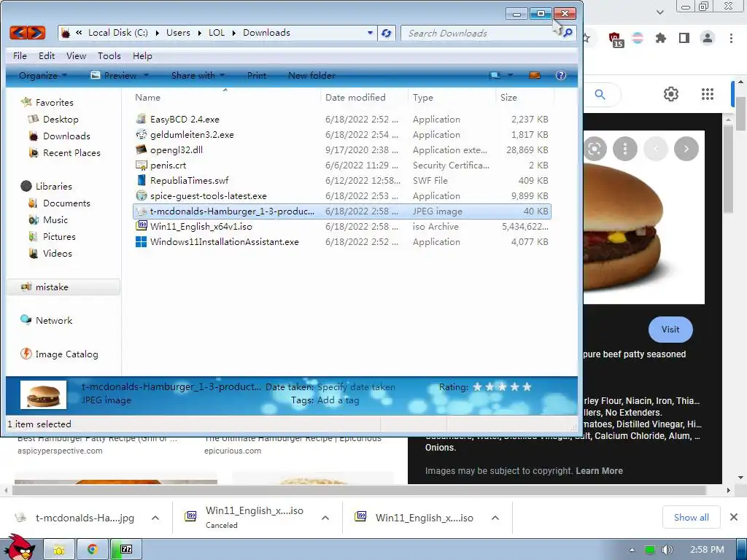Select opengl32.dll file icon
Viewport: 747px width, 560px height.
click(141, 149)
